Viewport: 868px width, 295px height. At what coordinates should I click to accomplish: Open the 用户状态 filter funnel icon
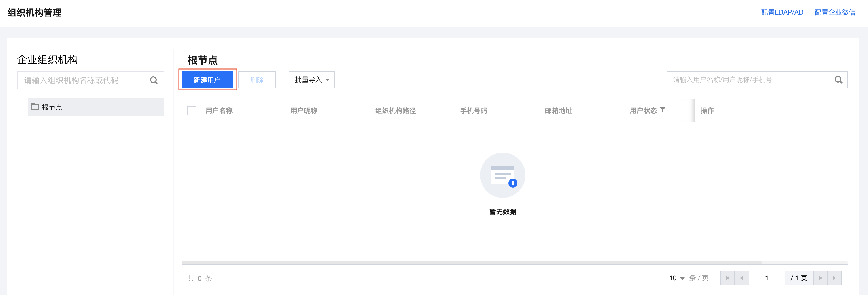click(662, 110)
